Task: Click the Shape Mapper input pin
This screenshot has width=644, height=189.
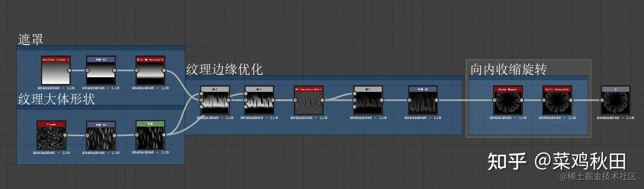Action: coord(494,100)
